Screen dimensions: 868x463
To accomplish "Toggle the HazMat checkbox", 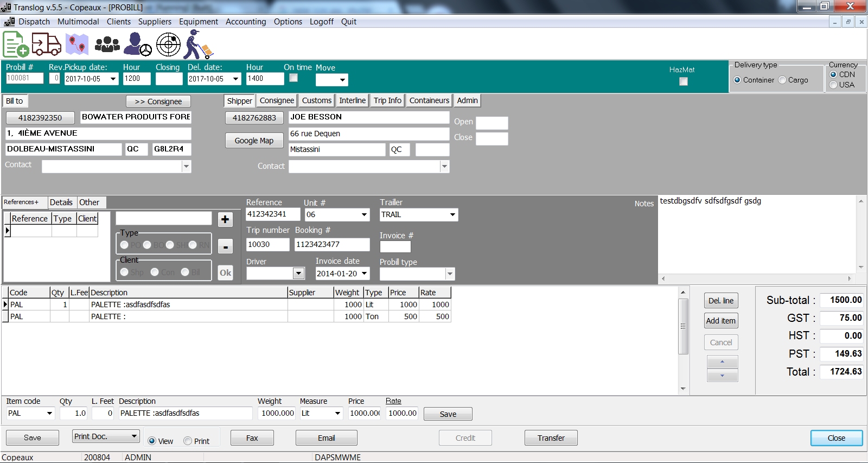I will point(684,81).
